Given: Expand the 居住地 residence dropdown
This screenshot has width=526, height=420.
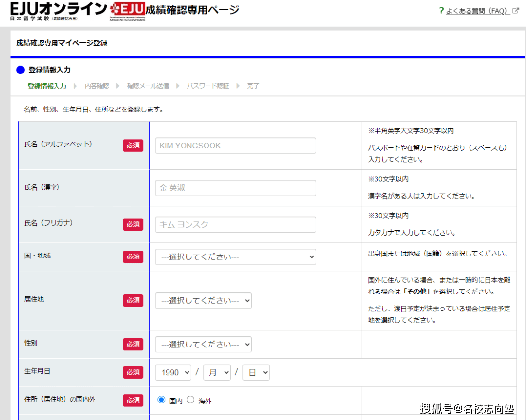Looking at the screenshot, I should tap(203, 301).
